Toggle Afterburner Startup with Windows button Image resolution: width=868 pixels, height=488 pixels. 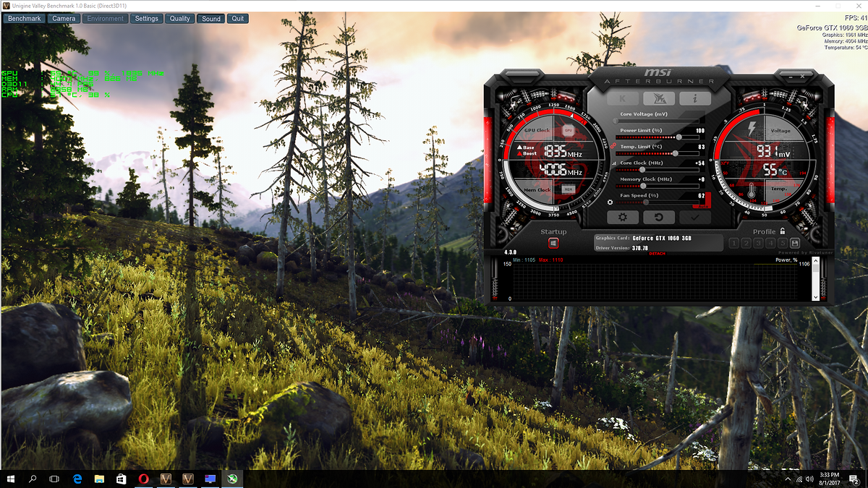click(553, 244)
